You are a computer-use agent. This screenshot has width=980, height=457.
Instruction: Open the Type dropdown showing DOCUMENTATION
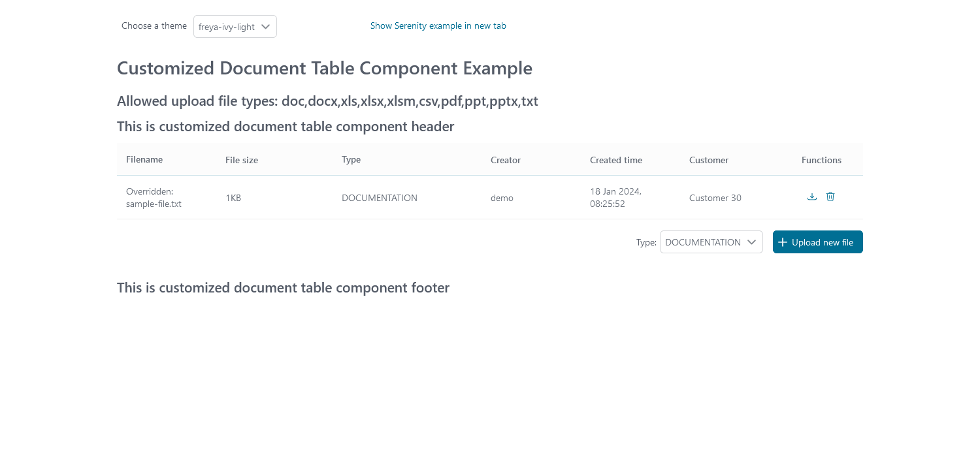pyautogui.click(x=711, y=242)
